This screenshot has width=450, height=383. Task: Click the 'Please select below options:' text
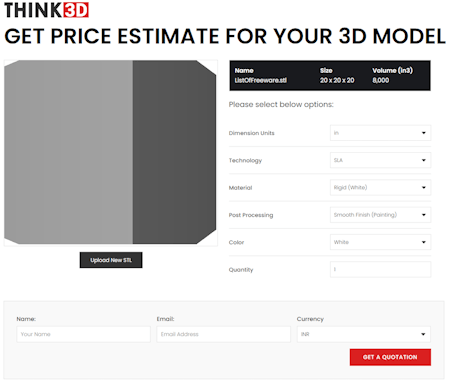tap(281, 105)
